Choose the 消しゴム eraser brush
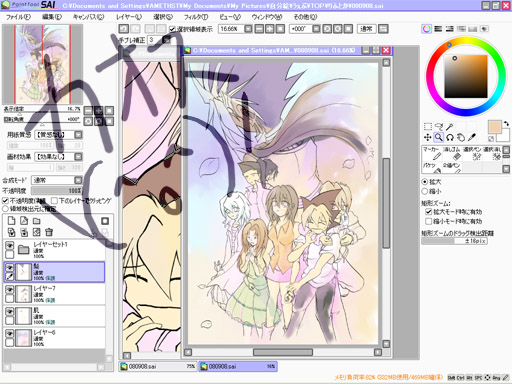Image resolution: width=512 pixels, height=384 pixels. [x=452, y=153]
